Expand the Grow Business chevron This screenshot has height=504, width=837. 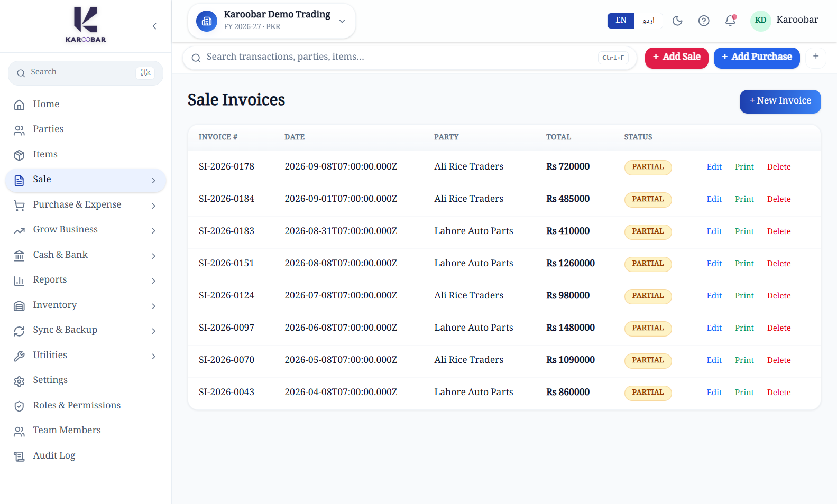[x=154, y=231]
